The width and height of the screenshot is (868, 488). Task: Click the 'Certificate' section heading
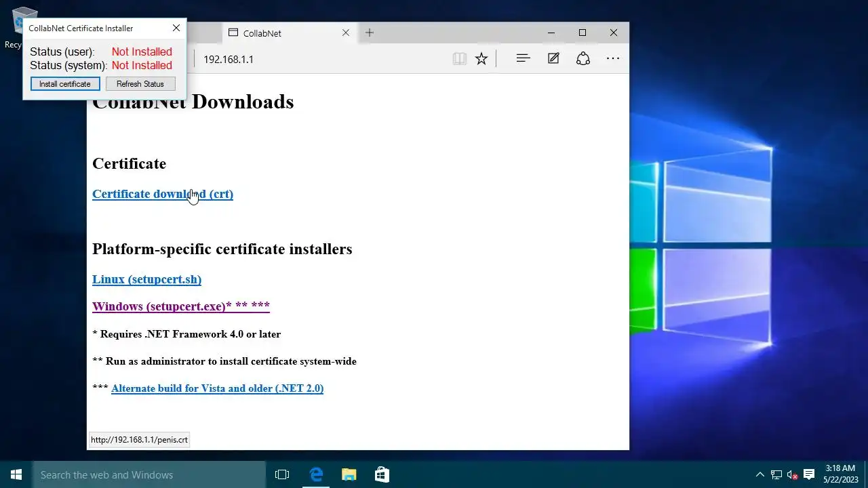coord(129,163)
